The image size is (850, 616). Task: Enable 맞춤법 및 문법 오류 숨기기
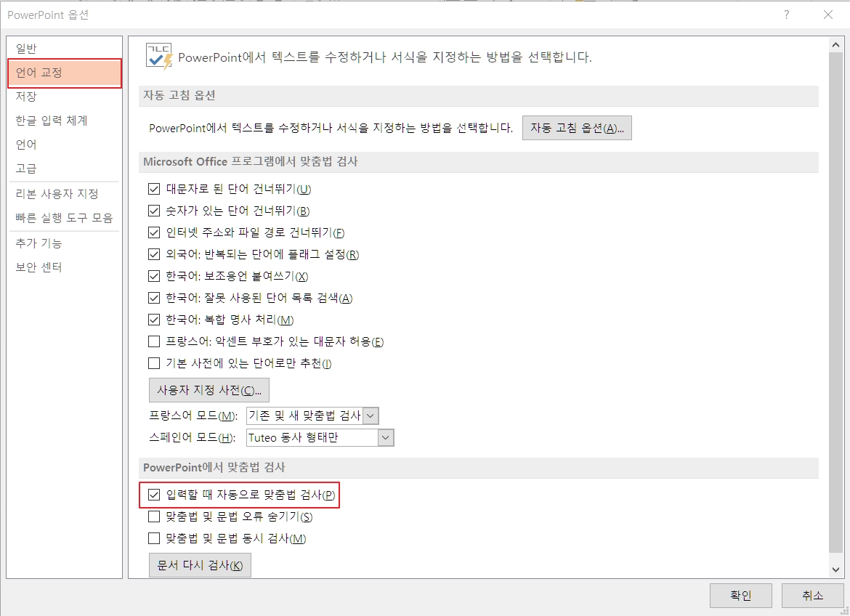click(x=154, y=516)
